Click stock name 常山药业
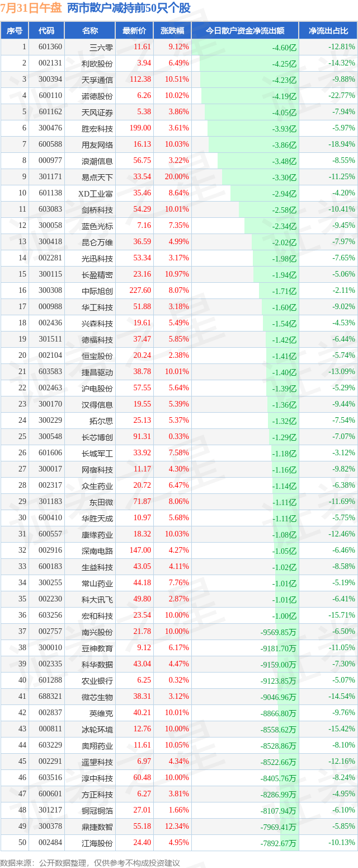 click(97, 583)
